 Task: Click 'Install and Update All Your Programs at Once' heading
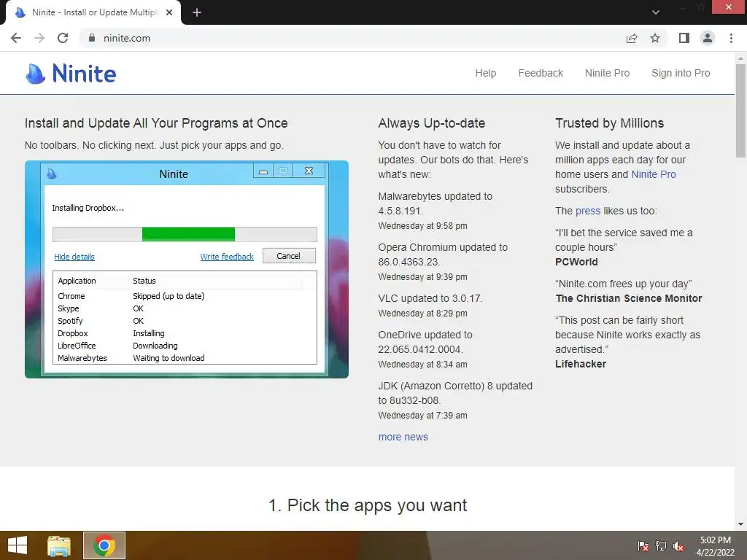point(156,123)
